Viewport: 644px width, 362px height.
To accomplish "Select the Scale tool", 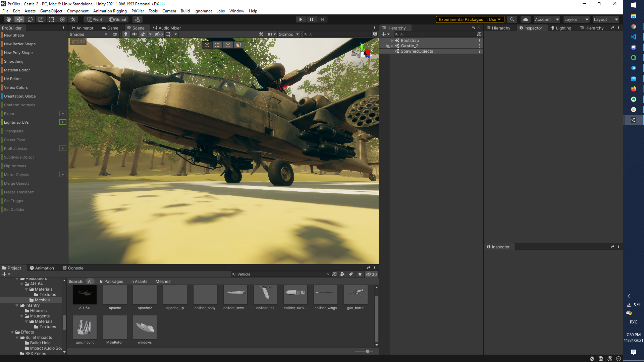I will [41, 19].
